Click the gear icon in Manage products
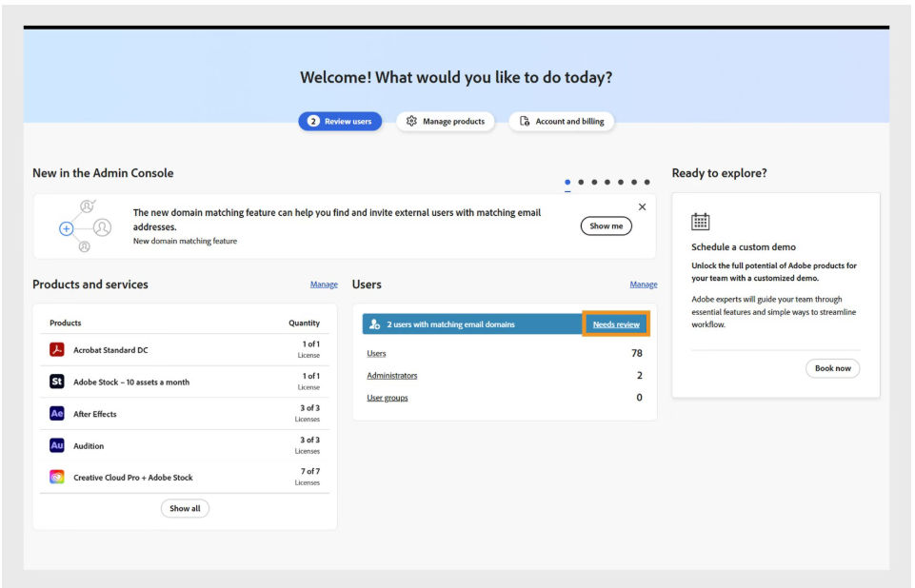This screenshot has height=588, width=915. pos(411,121)
